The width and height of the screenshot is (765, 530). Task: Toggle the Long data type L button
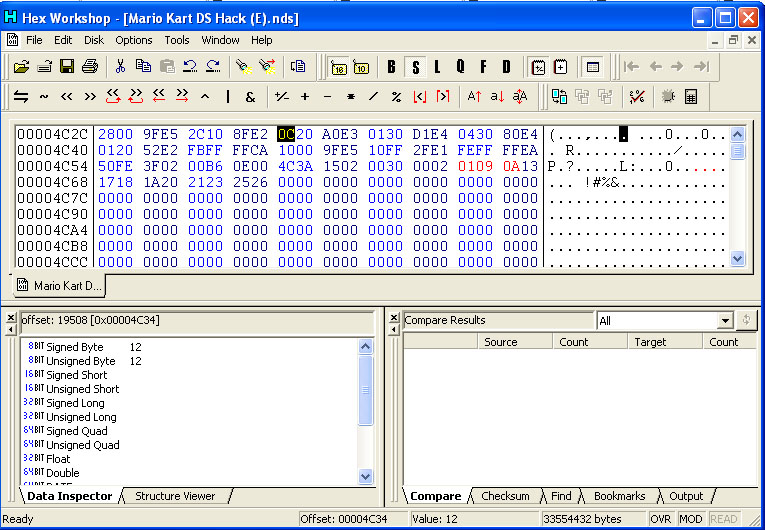[x=437, y=67]
